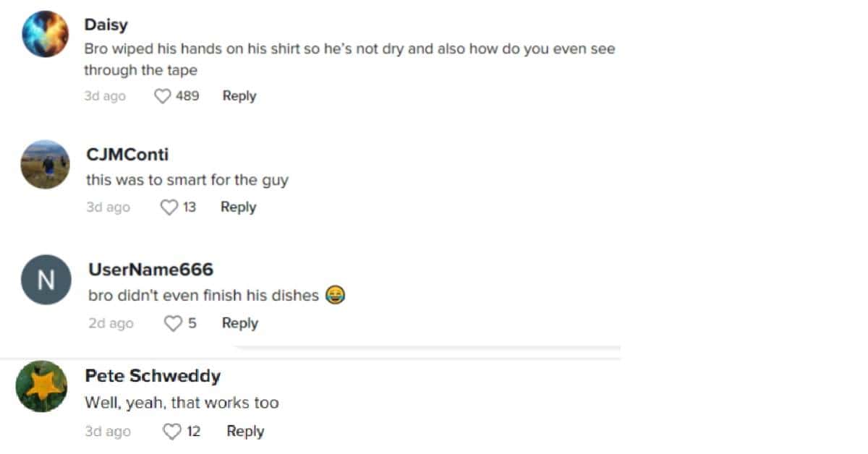
Task: Click Reply under CJMConti's comment
Action: pyautogui.click(x=237, y=207)
